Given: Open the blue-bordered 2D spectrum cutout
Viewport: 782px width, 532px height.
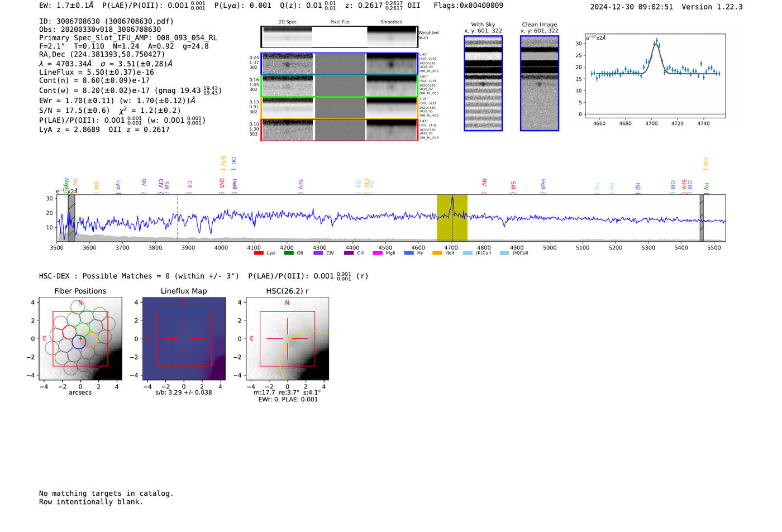Looking at the screenshot, I should click(x=339, y=64).
